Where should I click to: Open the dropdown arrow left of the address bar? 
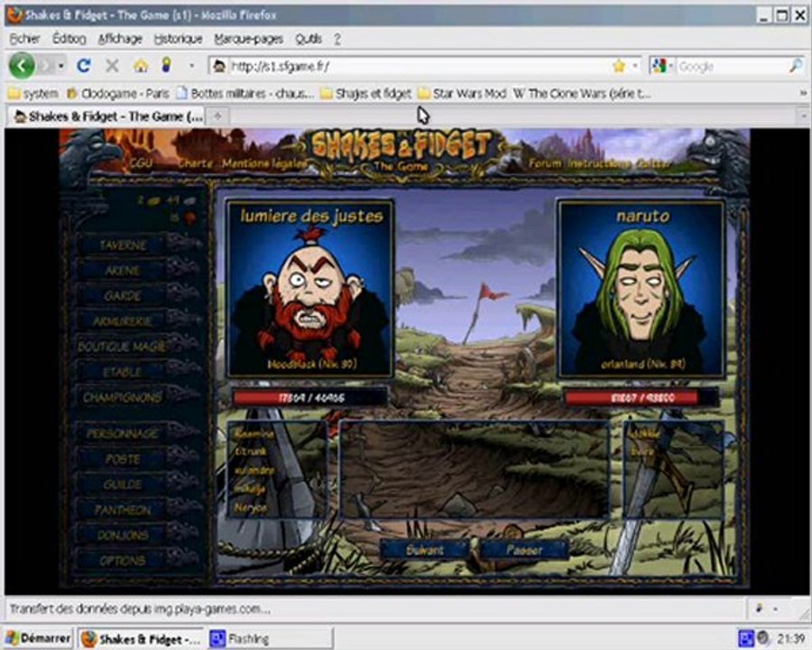pyautogui.click(x=191, y=66)
